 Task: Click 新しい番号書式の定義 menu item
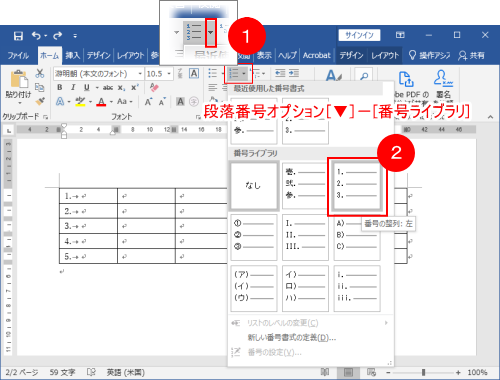(292, 337)
